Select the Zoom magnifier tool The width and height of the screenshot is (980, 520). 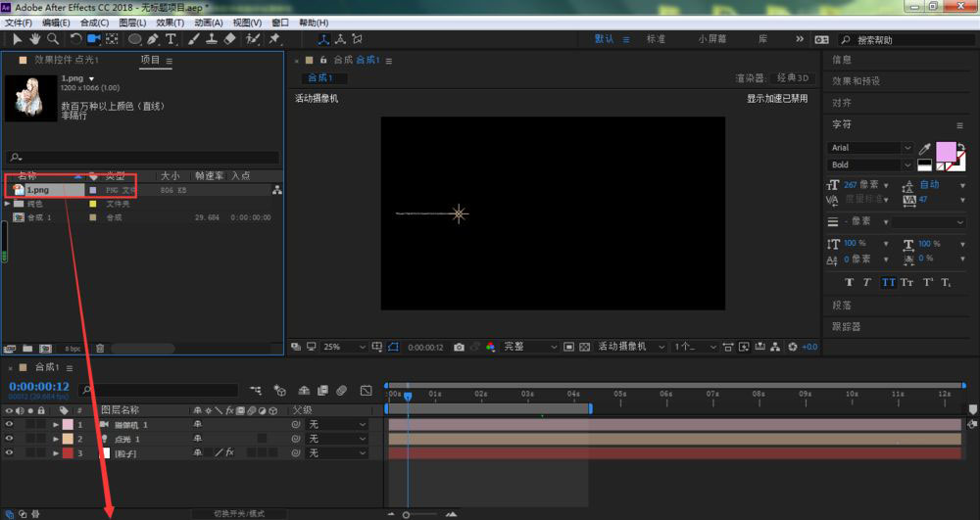point(53,39)
